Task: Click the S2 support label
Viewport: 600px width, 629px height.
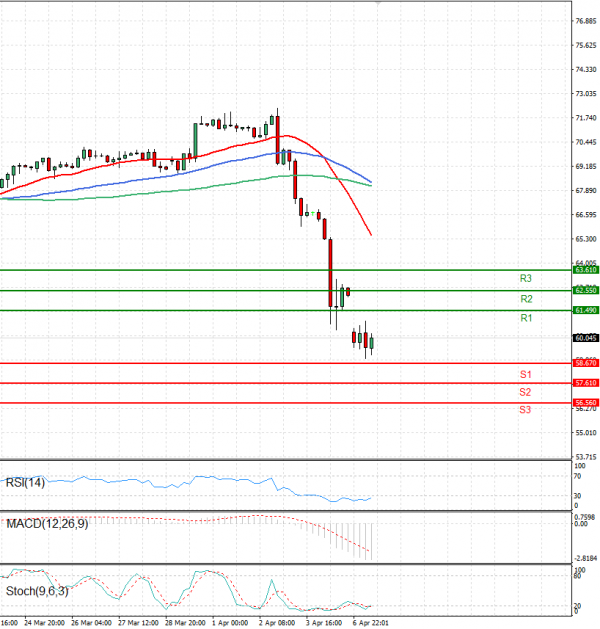Action: click(x=525, y=392)
